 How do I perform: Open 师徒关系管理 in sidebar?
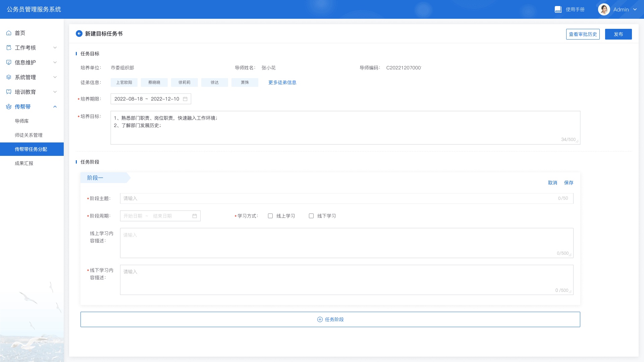pos(29,135)
